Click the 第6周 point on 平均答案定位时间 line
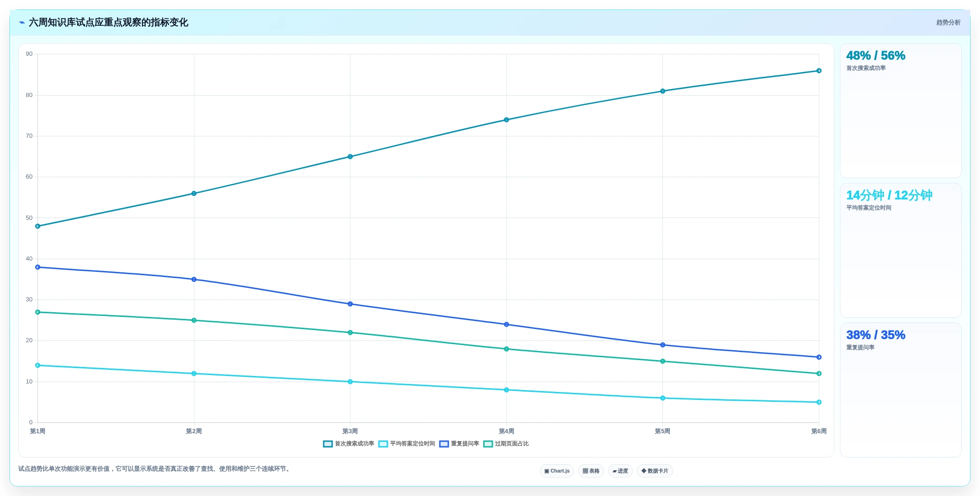The width and height of the screenshot is (980, 496). (x=819, y=402)
